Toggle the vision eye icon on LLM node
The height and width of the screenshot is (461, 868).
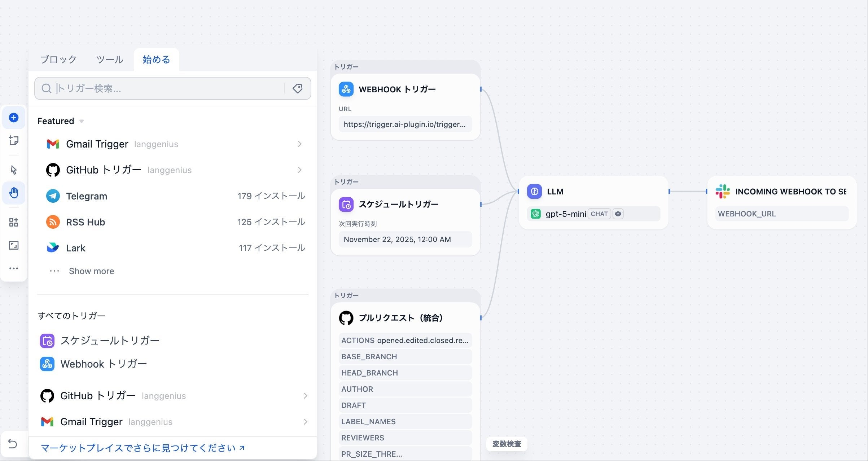pos(618,214)
